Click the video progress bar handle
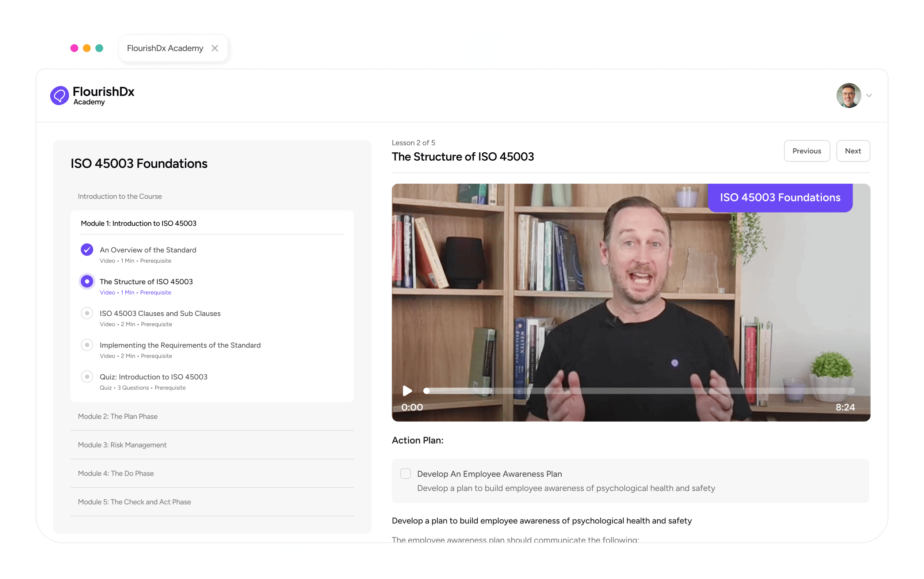 pyautogui.click(x=427, y=391)
